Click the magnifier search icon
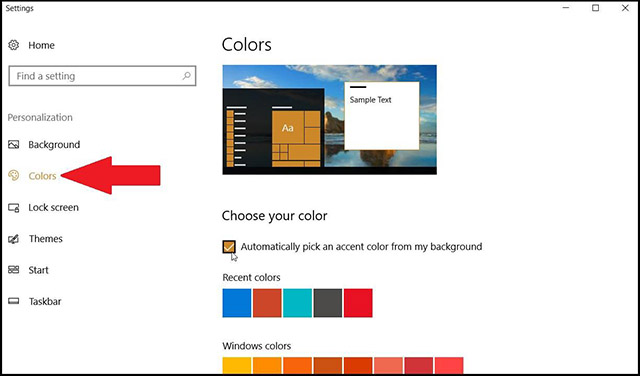The height and width of the screenshot is (376, 640). coord(187,76)
